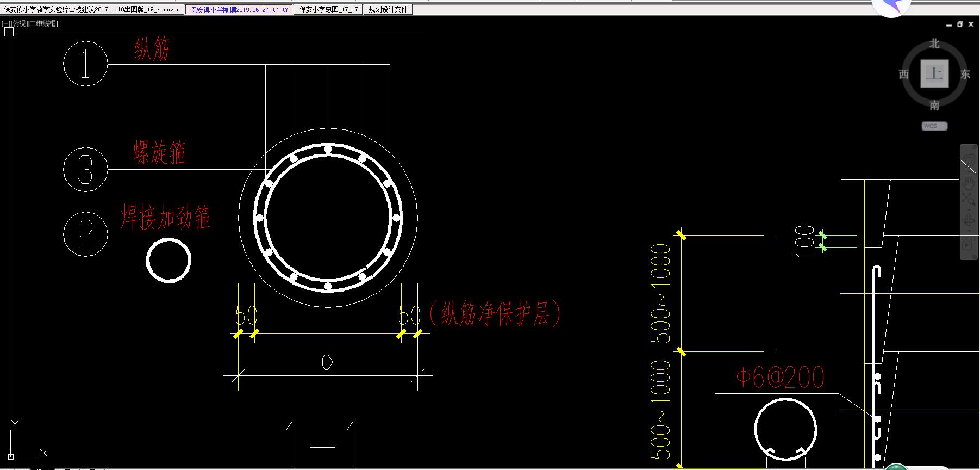Select the note (纵筋净保护层)

pyautogui.click(x=494, y=314)
